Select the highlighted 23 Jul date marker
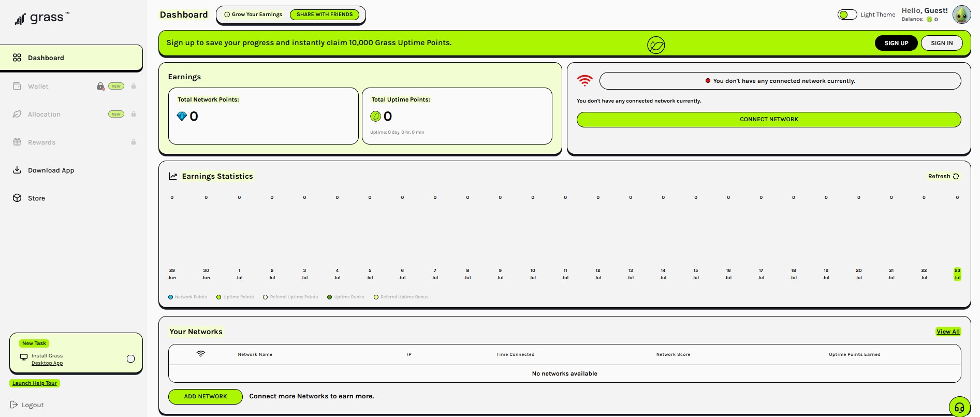This screenshot has width=980, height=417. coord(957,274)
